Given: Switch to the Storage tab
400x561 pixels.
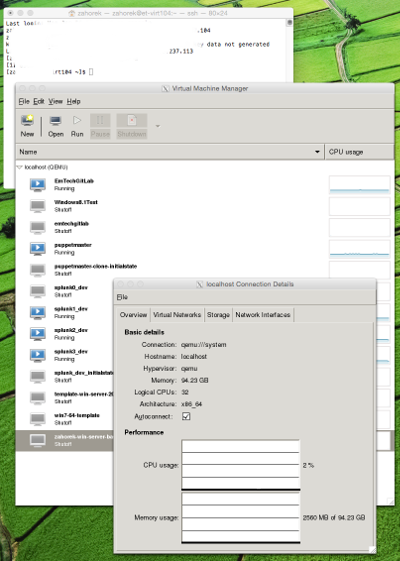Looking at the screenshot, I should click(x=218, y=315).
